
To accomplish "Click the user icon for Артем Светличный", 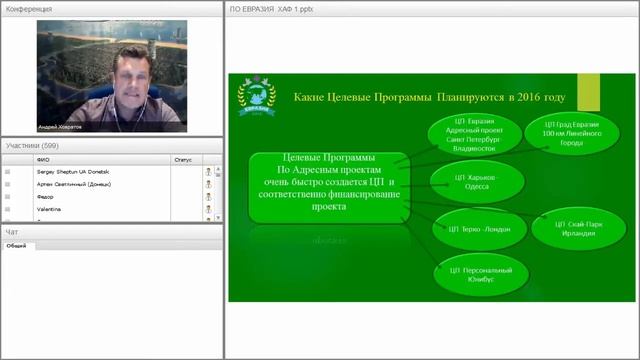I will point(209,184).
